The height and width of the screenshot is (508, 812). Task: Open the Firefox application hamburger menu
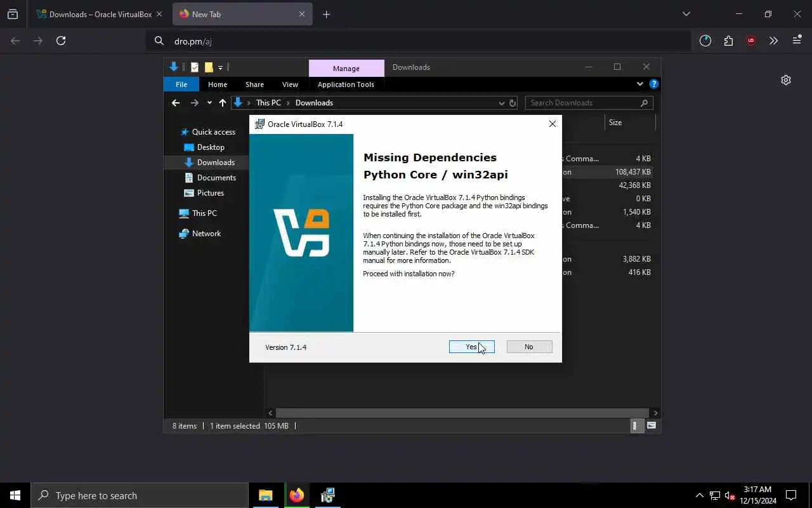click(797, 41)
